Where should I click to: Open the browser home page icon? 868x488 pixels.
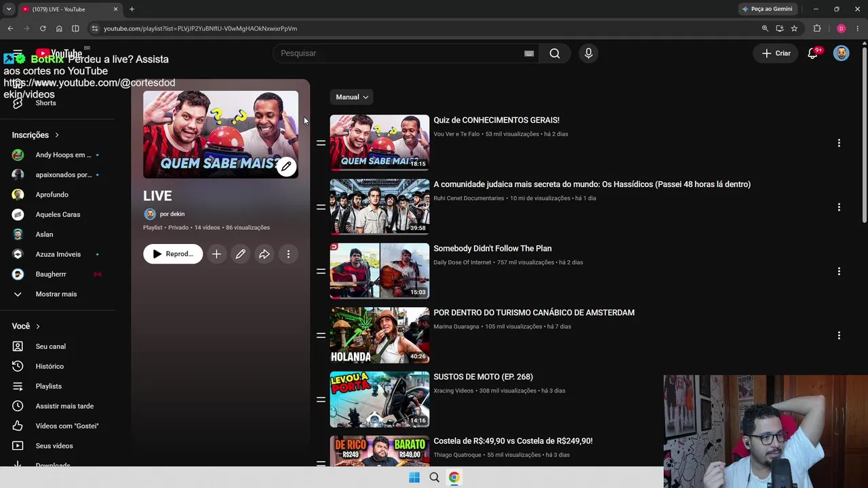(x=59, y=28)
